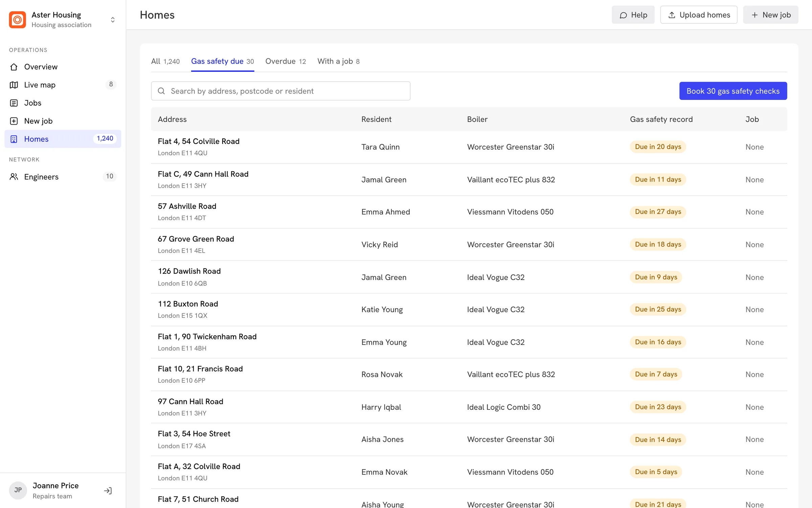Click the Live map badge showing 8

point(111,84)
